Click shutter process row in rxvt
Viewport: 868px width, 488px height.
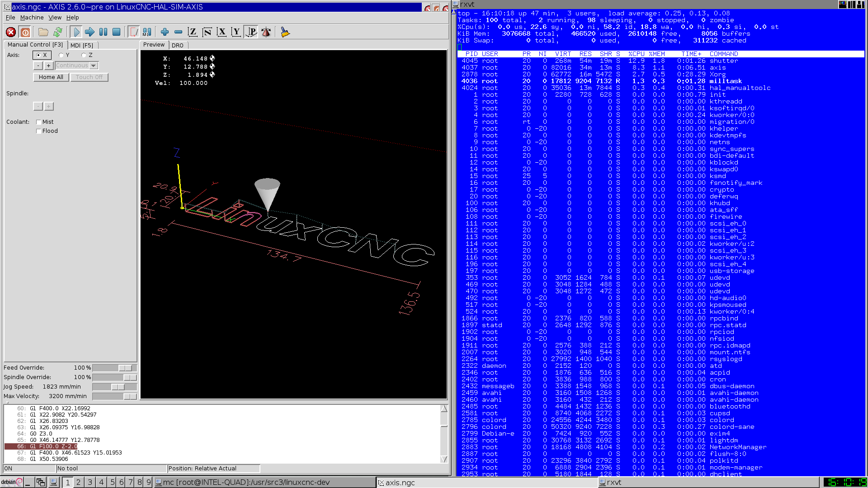660,61
